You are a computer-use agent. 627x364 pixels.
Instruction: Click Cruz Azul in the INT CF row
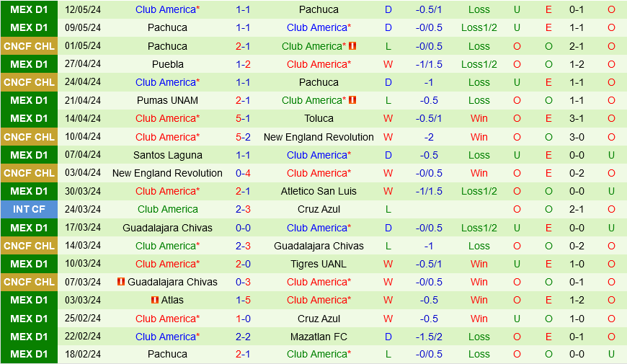[319, 209]
